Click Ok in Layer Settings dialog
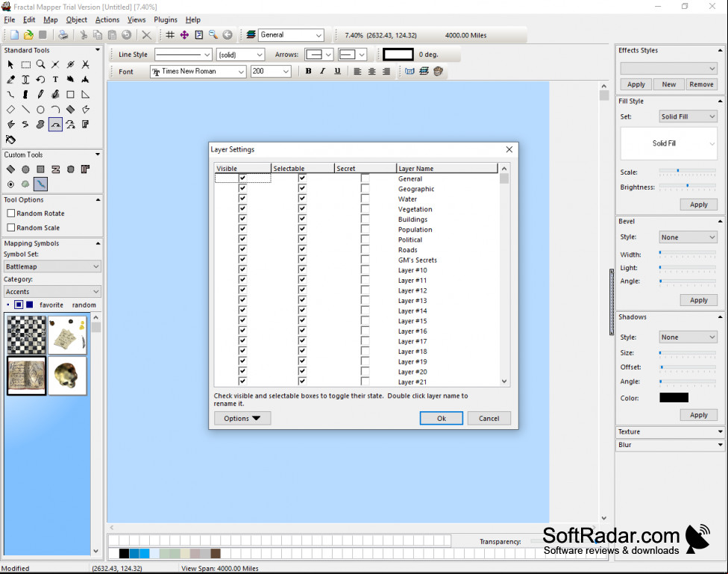 point(441,418)
